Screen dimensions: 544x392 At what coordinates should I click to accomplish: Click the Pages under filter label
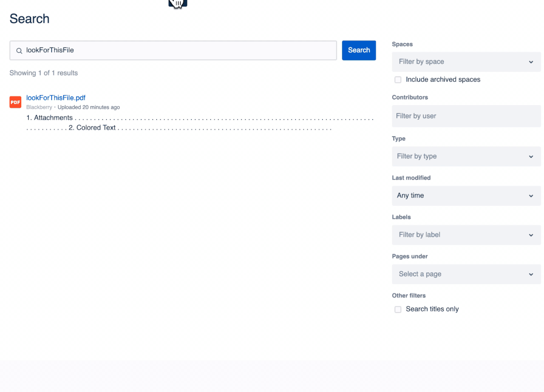(x=409, y=256)
